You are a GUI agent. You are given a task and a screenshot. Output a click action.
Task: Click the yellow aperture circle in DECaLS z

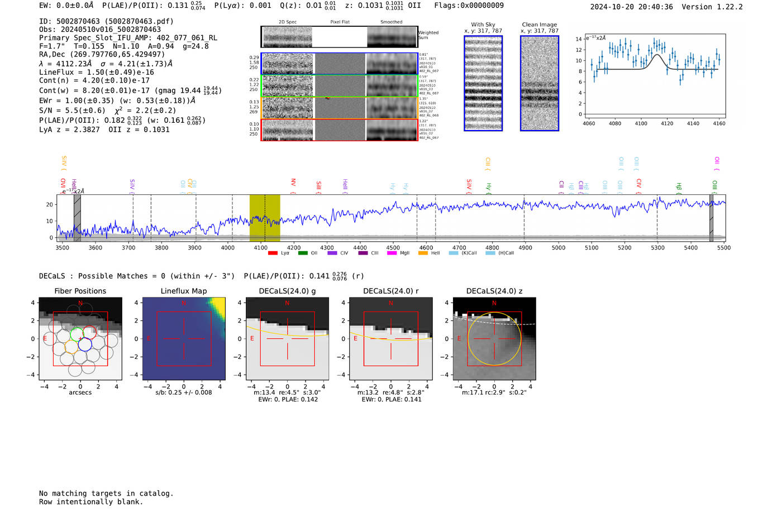[x=494, y=339]
